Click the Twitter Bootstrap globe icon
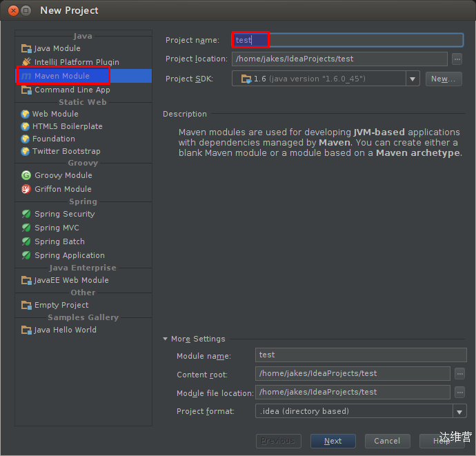The width and height of the screenshot is (476, 456). 26,152
